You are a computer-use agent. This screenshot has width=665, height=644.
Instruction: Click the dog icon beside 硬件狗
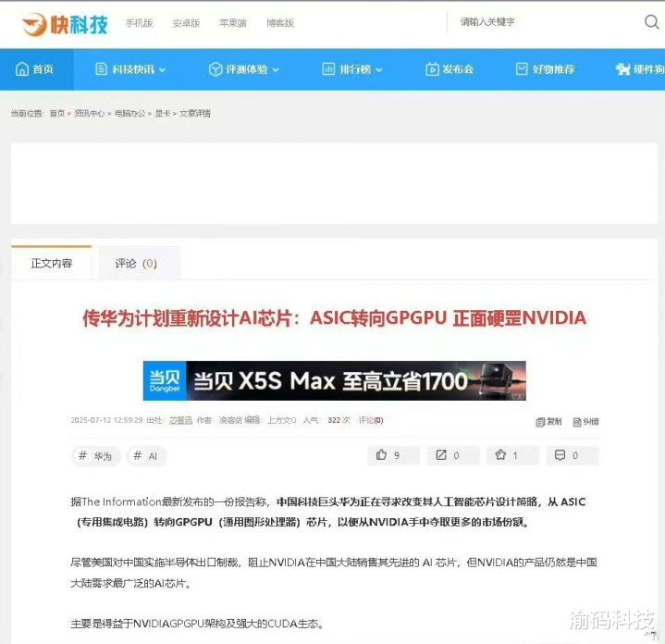tap(622, 69)
